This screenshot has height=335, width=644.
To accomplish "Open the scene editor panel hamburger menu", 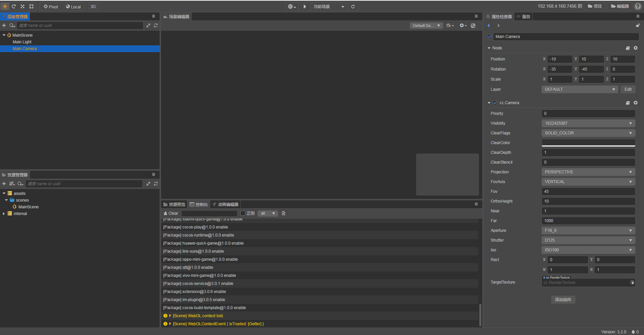I will click(x=476, y=16).
